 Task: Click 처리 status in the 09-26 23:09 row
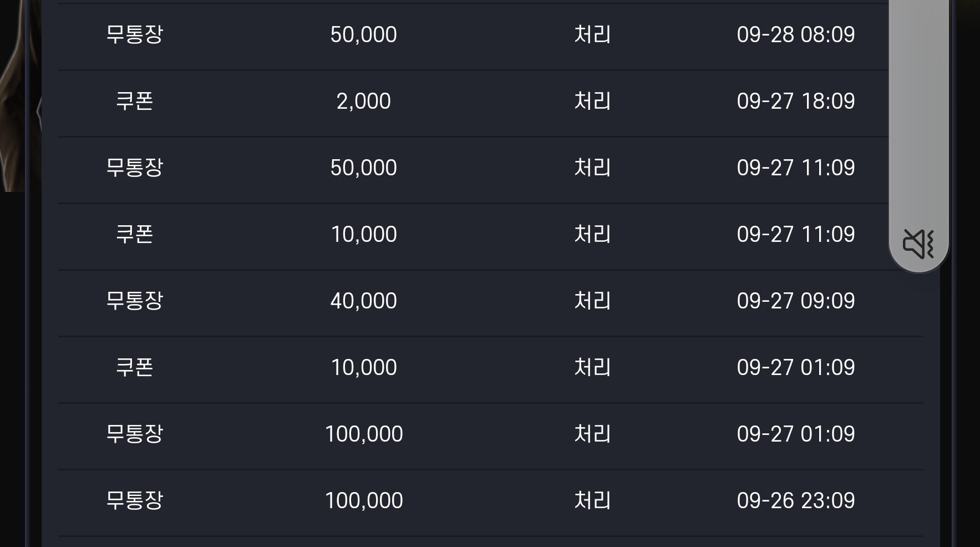[x=592, y=500]
